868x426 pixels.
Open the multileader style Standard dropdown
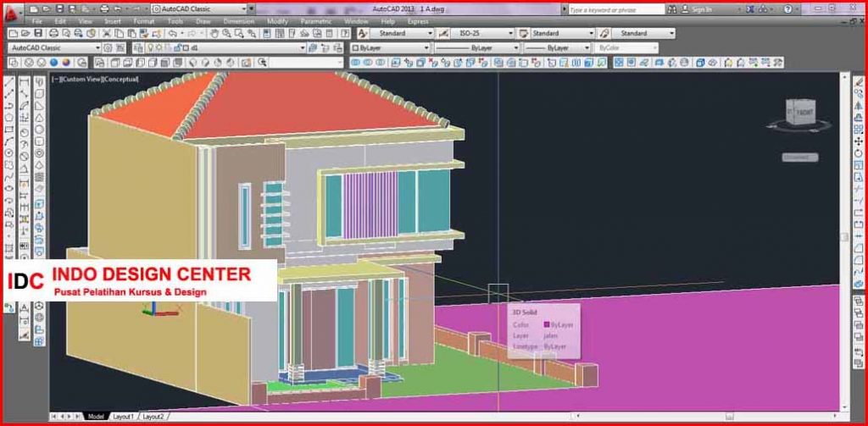(643, 33)
